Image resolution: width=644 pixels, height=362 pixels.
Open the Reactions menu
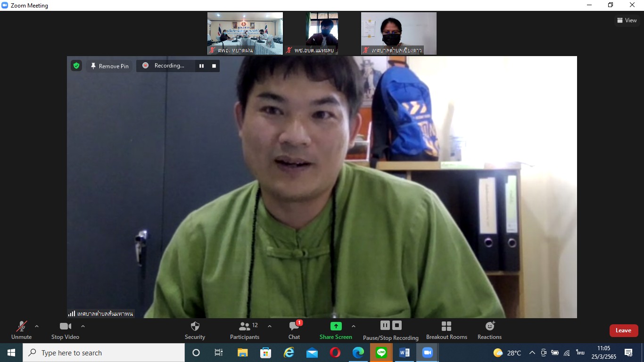[489, 330]
